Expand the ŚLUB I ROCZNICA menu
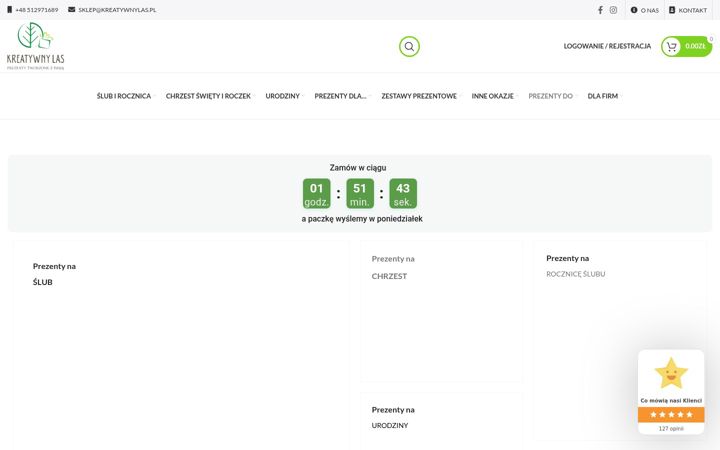The height and width of the screenshot is (450, 720). pyautogui.click(x=124, y=96)
